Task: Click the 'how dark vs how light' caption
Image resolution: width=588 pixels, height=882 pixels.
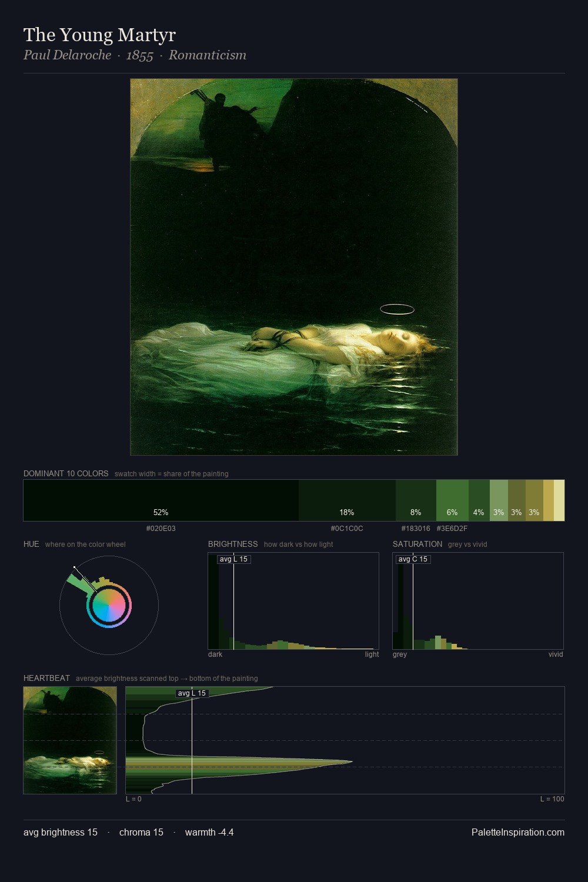Action: pos(299,544)
